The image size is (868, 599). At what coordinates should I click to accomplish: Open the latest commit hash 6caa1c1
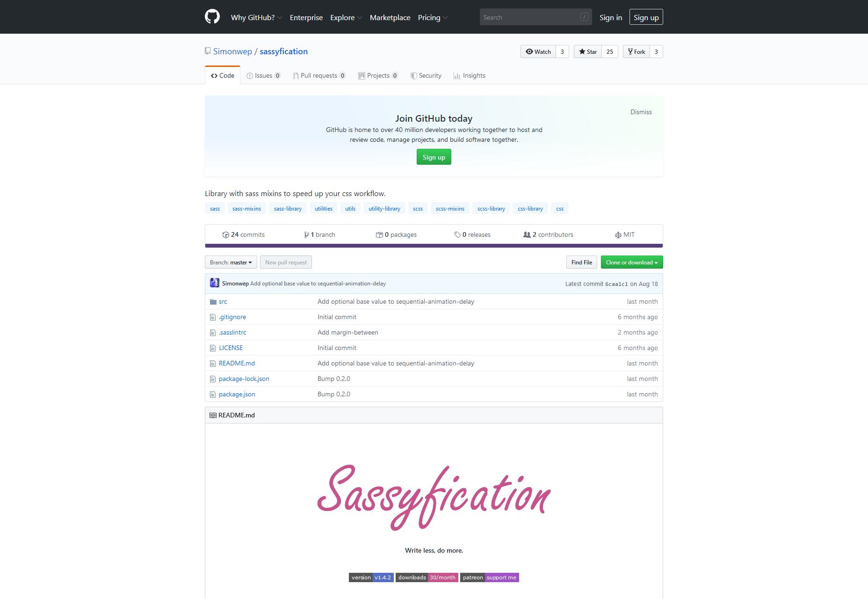coord(616,284)
